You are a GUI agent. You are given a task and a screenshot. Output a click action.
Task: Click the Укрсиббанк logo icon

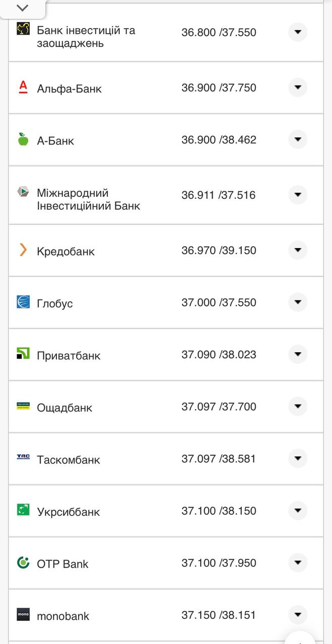[22, 511]
